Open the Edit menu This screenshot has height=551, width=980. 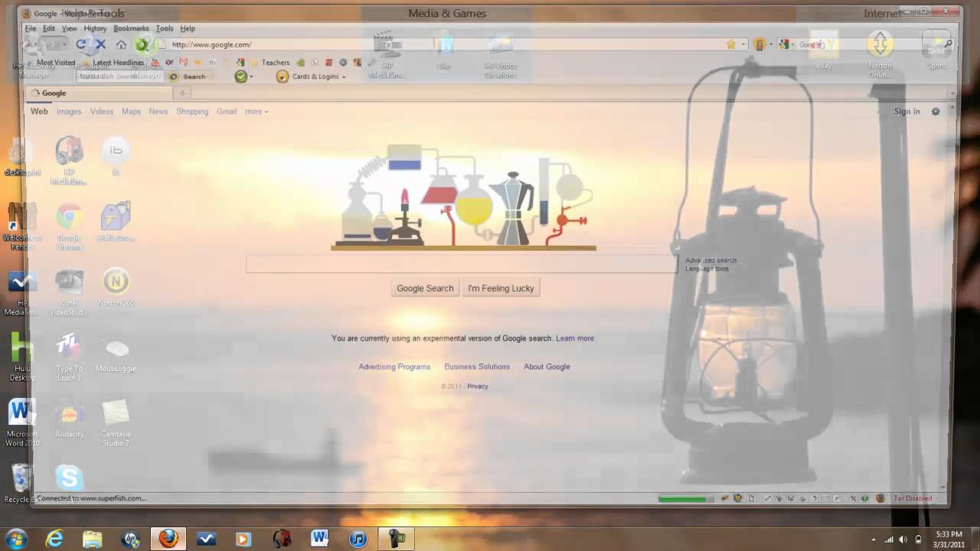(x=48, y=28)
